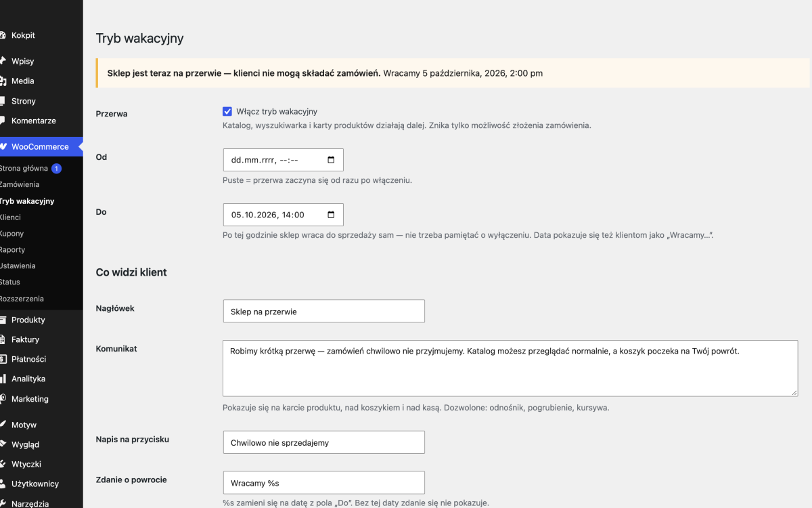Go to Kupony in the submenu
This screenshot has width=812, height=508.
coord(12,234)
